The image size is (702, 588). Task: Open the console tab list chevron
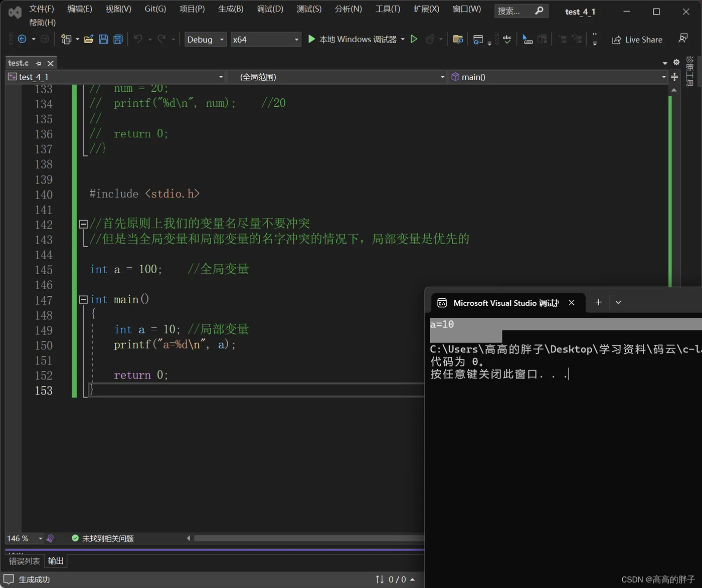(x=618, y=302)
